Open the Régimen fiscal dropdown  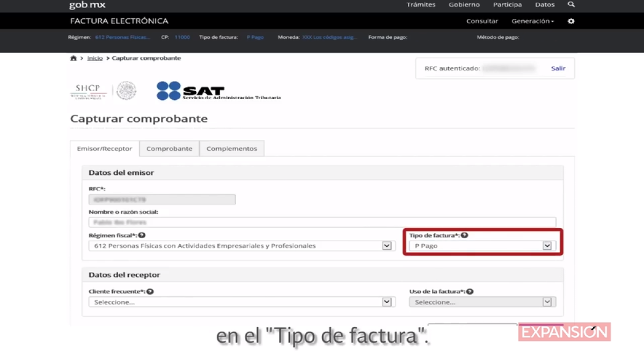coord(386,245)
